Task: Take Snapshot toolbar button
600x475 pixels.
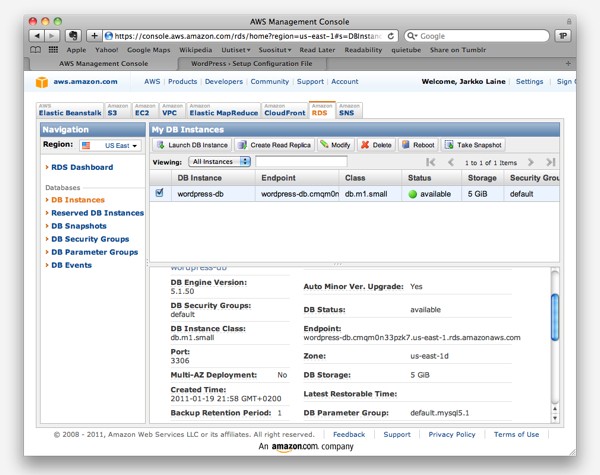Action: point(473,145)
